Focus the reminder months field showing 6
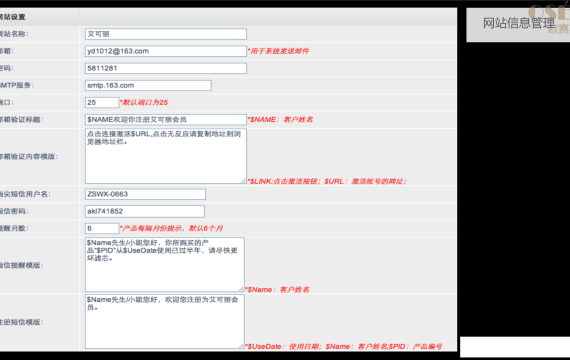Image resolution: width=570 pixels, height=360 pixels. pos(102,228)
